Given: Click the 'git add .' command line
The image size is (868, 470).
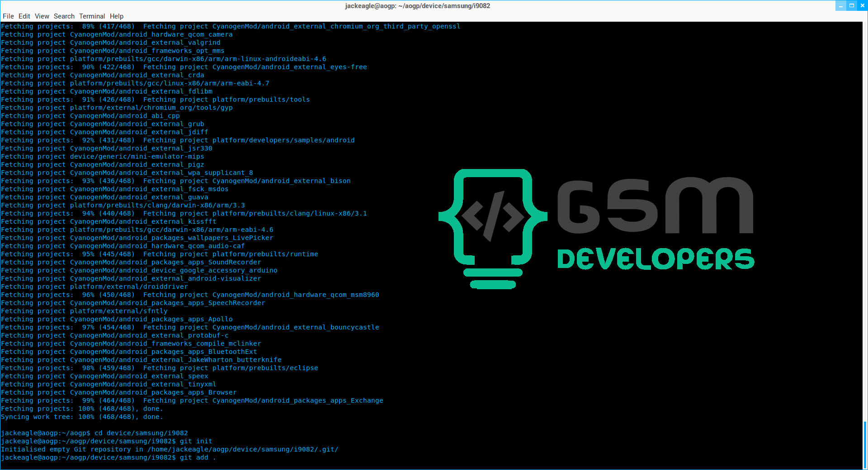Looking at the screenshot, I should coord(108,458).
